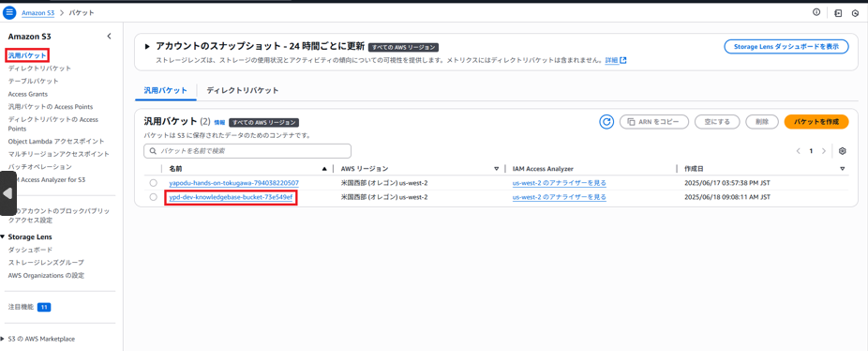Go to next page arrow
Viewport: 868px width, 351px height.
pyautogui.click(x=824, y=151)
